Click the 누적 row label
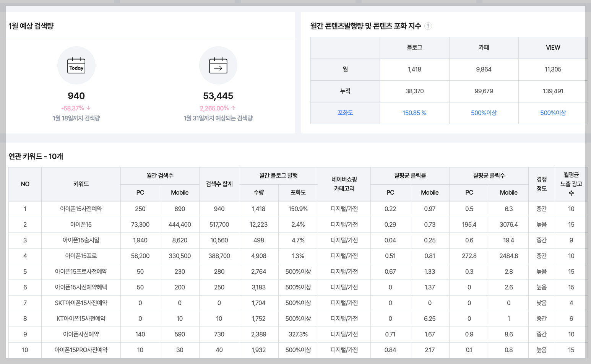The image size is (591, 364). 345,91
